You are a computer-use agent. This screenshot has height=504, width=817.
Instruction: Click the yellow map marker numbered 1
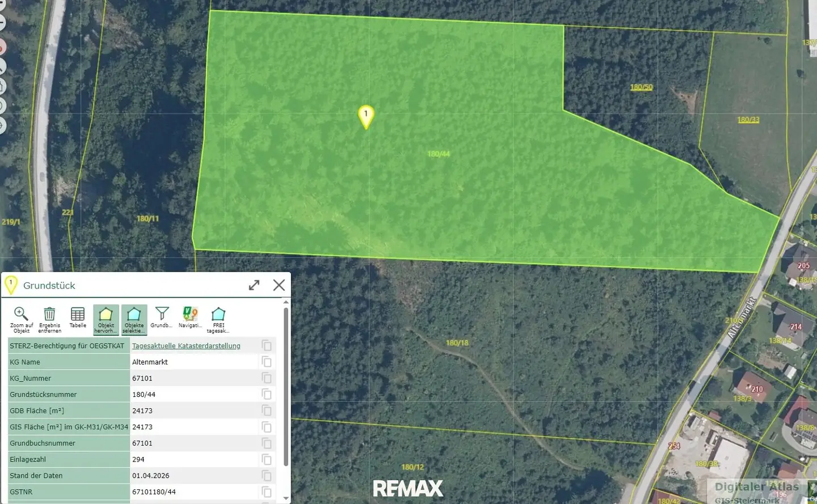coord(366,117)
